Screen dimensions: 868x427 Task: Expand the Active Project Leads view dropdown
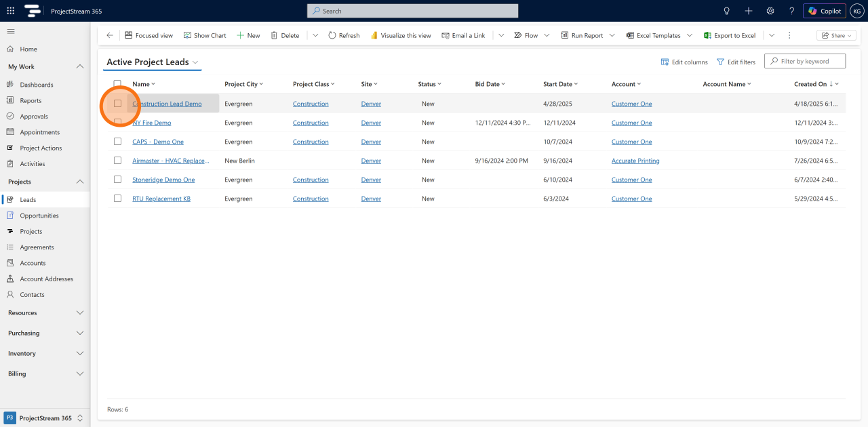coord(195,62)
